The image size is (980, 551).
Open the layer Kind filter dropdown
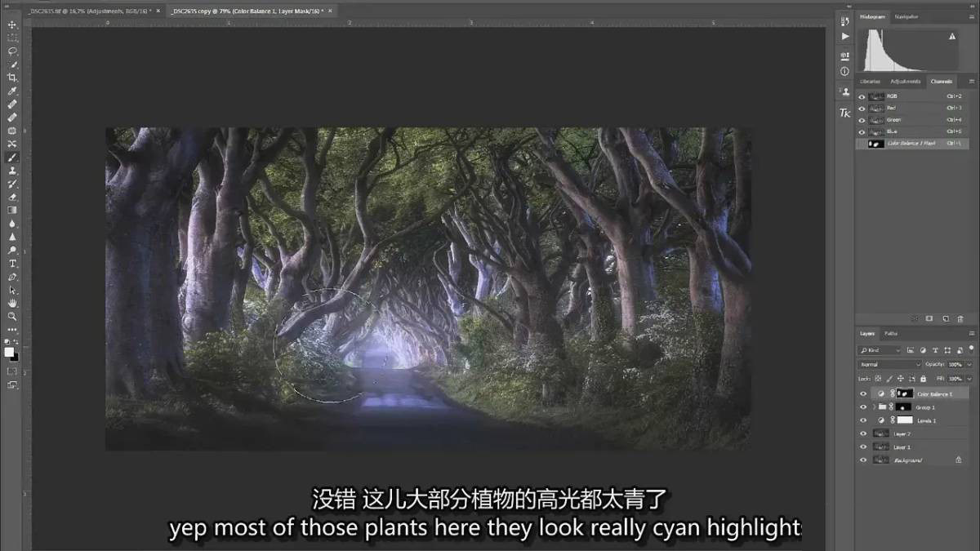pos(878,350)
